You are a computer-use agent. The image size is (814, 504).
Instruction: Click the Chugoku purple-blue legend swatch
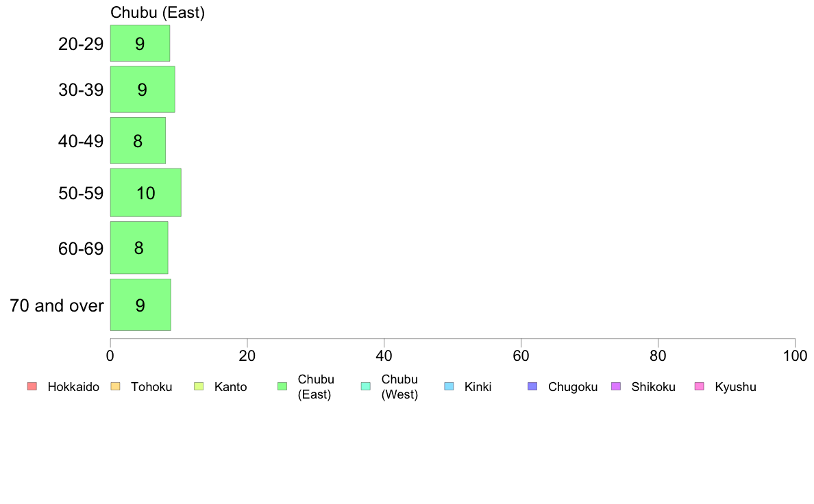532,386
